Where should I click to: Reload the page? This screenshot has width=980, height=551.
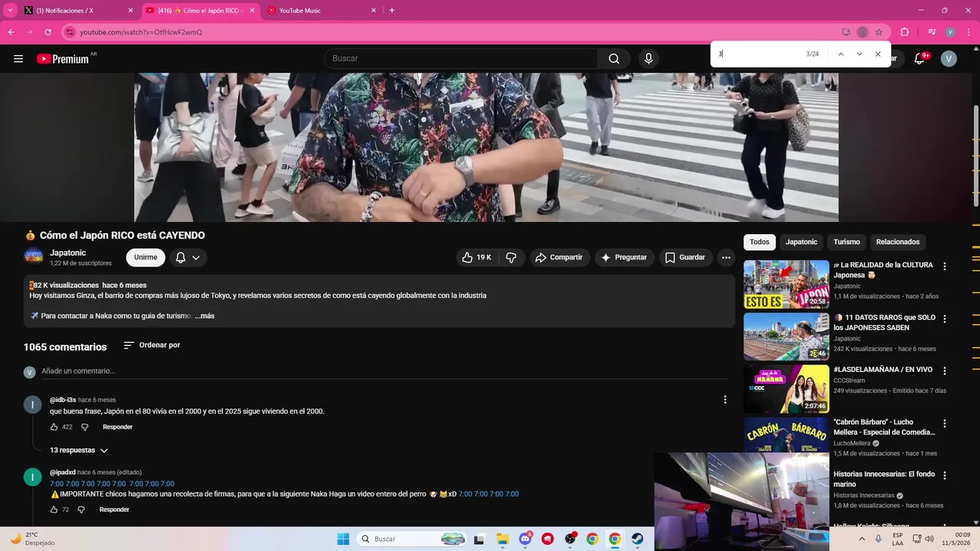(x=48, y=32)
